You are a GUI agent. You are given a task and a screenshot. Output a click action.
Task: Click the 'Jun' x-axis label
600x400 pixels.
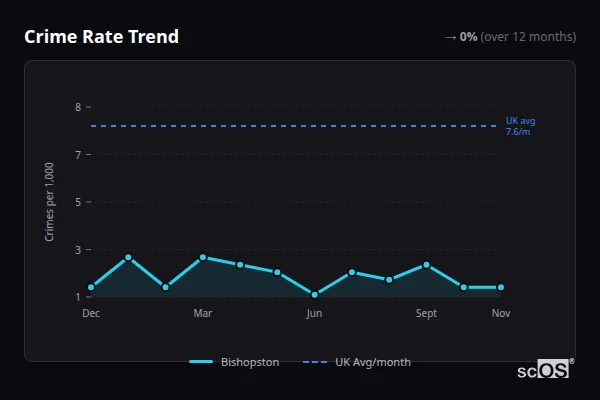tap(314, 313)
